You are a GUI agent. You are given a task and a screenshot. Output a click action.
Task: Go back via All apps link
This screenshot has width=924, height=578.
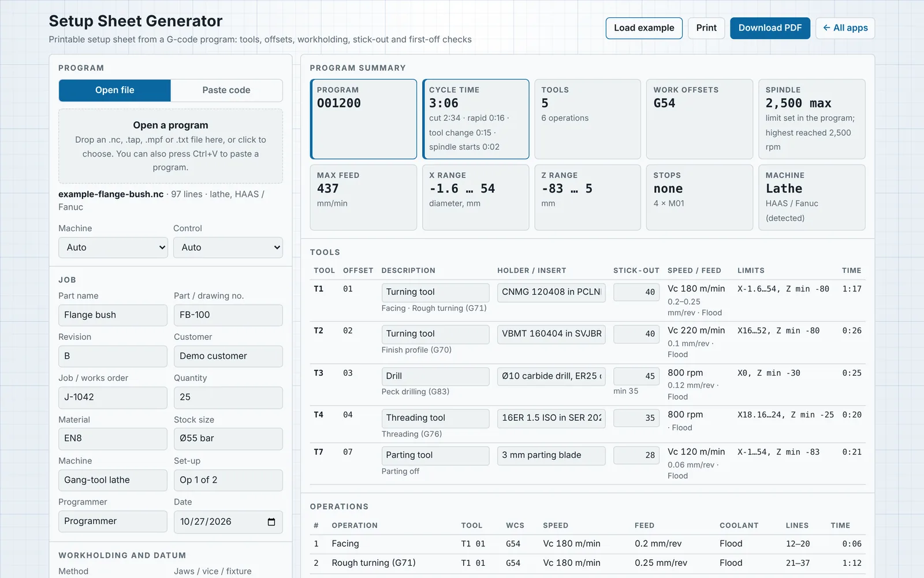845,28
